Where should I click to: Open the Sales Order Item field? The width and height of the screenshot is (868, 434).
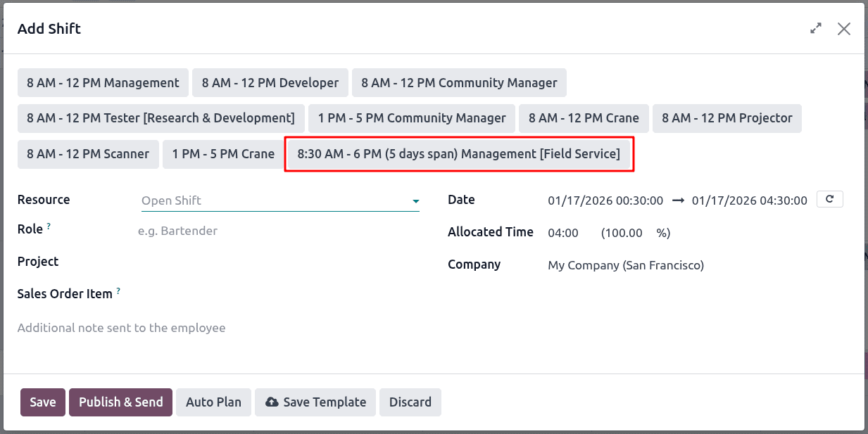coord(211,293)
